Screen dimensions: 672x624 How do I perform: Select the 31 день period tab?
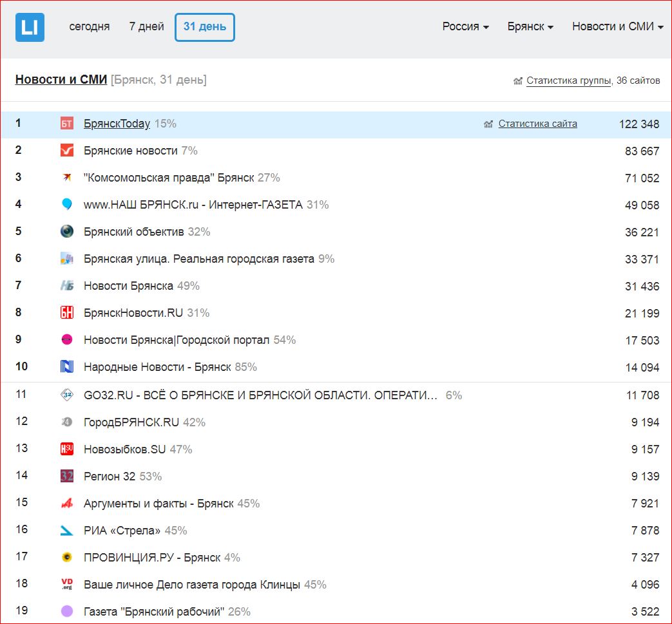205,27
